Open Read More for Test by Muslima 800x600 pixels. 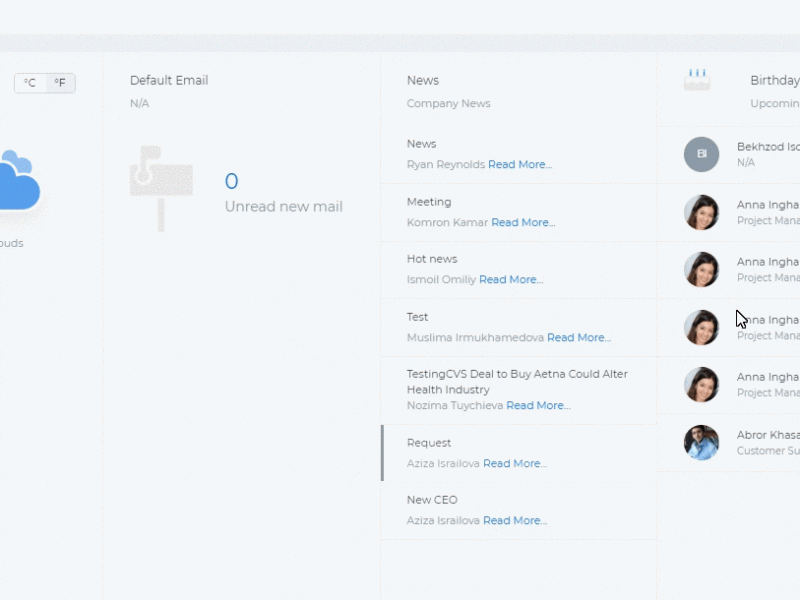(579, 337)
